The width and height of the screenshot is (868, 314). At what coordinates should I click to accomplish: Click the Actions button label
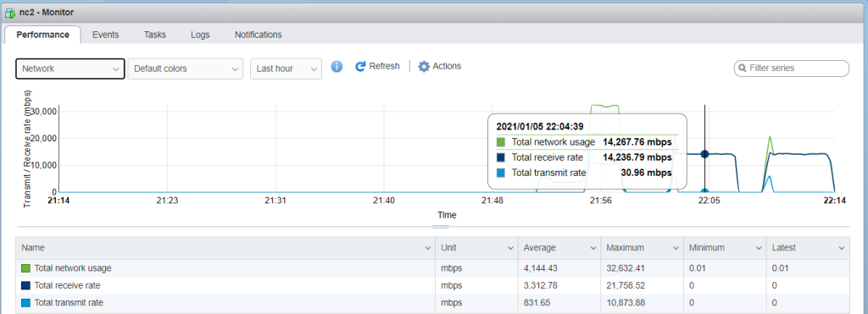click(x=447, y=66)
